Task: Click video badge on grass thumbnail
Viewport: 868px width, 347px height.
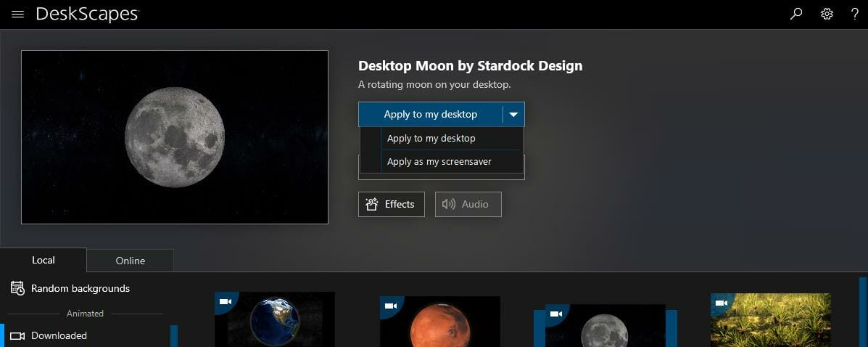Action: (x=721, y=303)
